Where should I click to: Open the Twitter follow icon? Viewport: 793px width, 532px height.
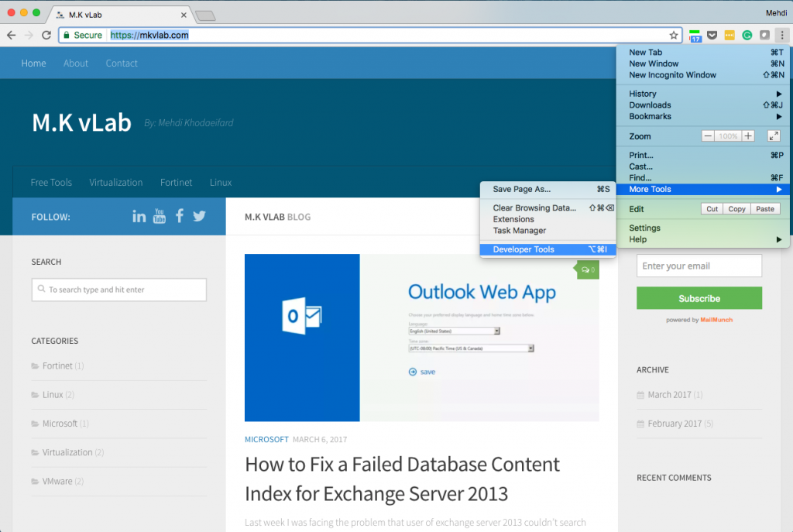pyautogui.click(x=200, y=217)
